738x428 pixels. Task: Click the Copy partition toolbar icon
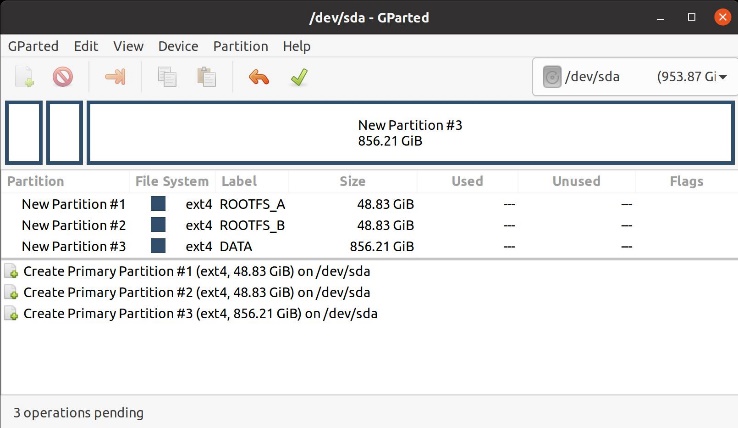click(167, 77)
